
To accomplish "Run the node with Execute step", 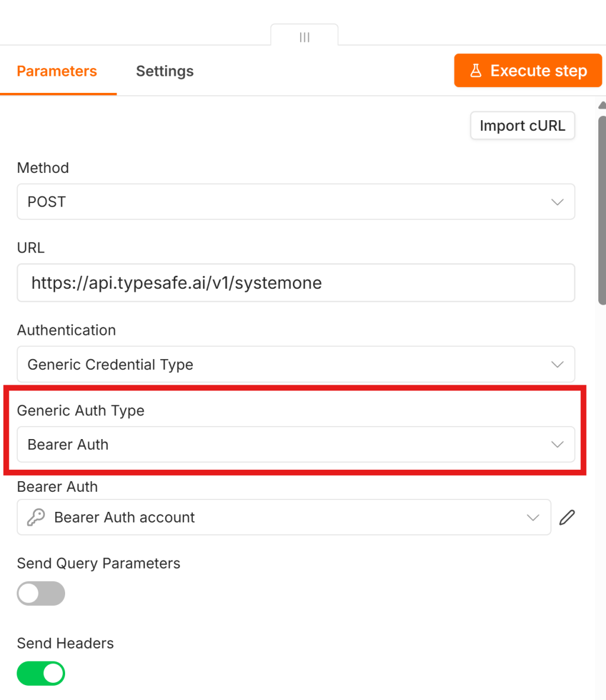I will click(x=528, y=70).
